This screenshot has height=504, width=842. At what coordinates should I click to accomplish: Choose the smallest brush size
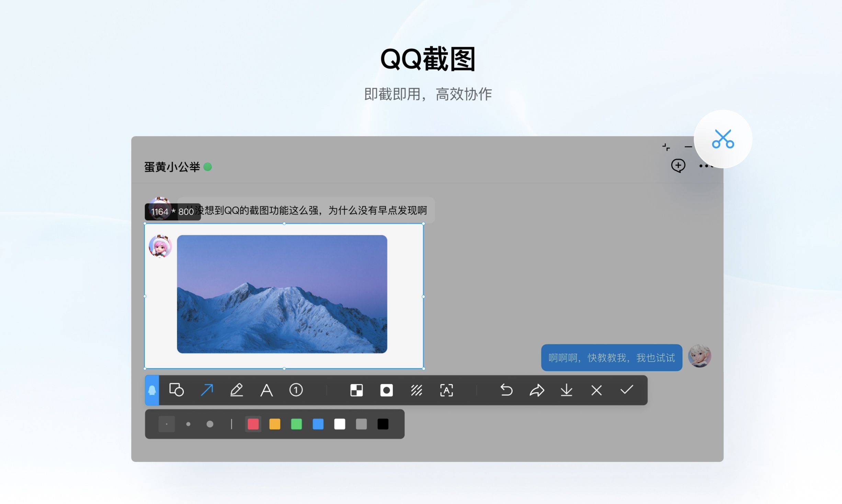167,424
